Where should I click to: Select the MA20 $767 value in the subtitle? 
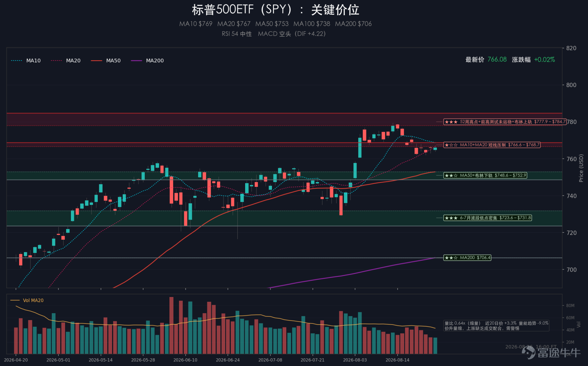point(234,24)
